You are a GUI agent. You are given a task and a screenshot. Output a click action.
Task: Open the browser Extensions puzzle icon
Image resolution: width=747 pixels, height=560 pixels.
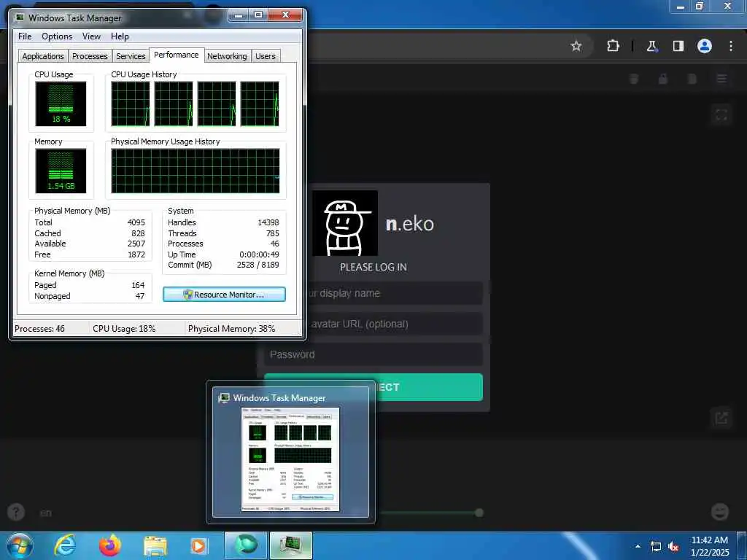pyautogui.click(x=613, y=46)
